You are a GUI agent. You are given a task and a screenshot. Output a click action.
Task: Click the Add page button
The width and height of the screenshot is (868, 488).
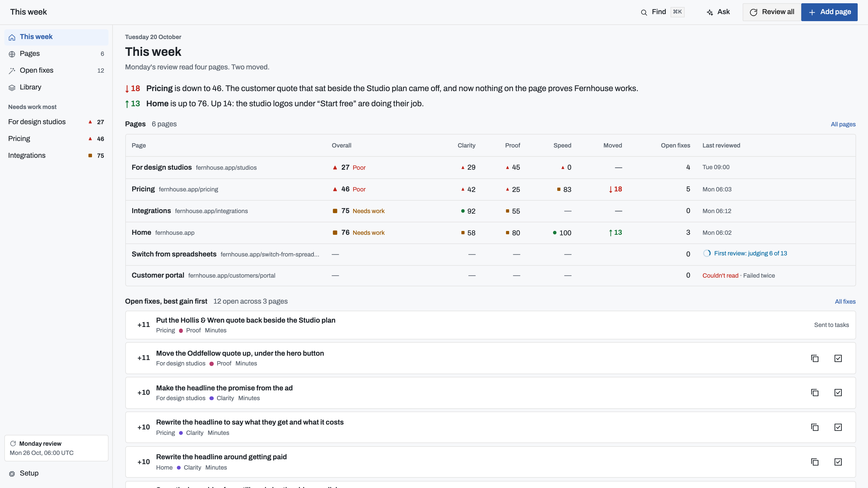[x=829, y=12]
